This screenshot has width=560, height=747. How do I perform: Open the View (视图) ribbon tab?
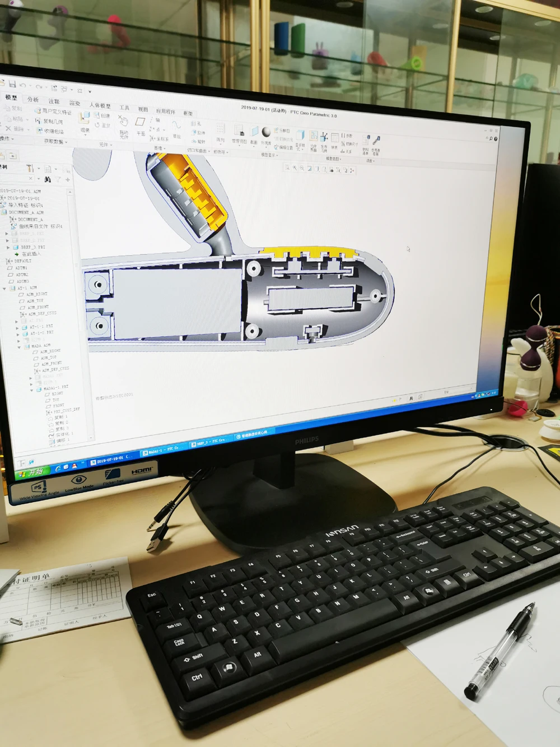[x=143, y=109]
